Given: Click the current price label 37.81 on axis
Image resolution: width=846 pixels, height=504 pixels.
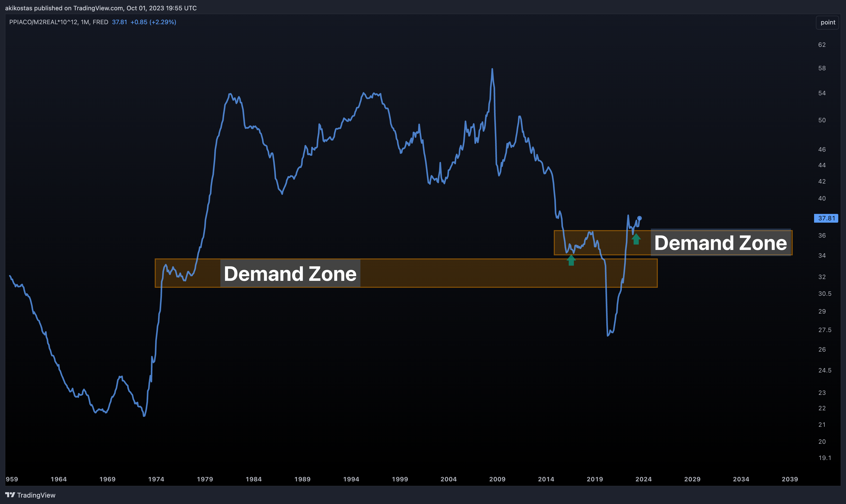Looking at the screenshot, I should [826, 218].
